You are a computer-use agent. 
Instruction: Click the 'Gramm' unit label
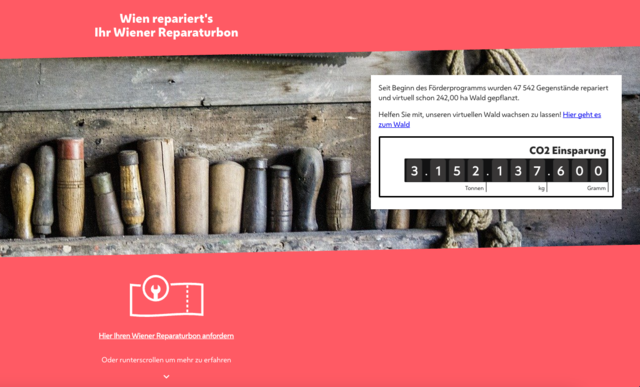[596, 188]
